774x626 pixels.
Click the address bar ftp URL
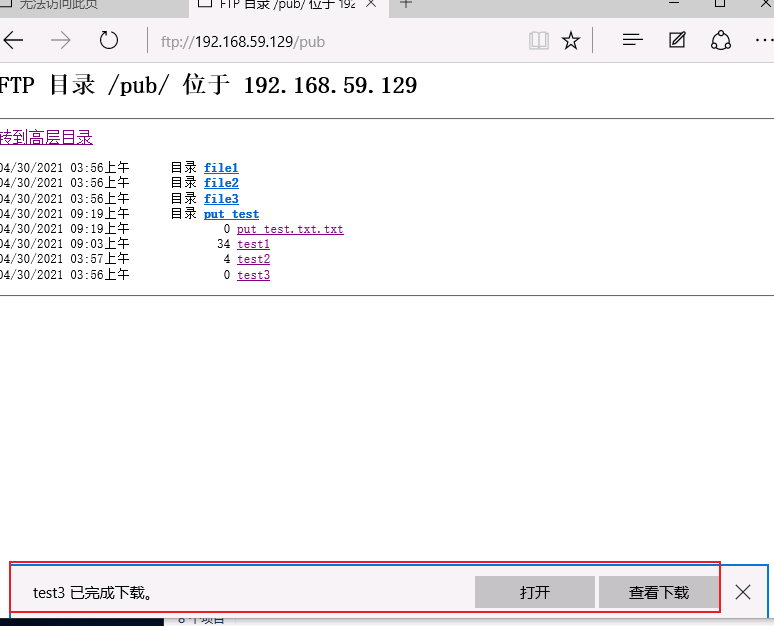pos(243,41)
